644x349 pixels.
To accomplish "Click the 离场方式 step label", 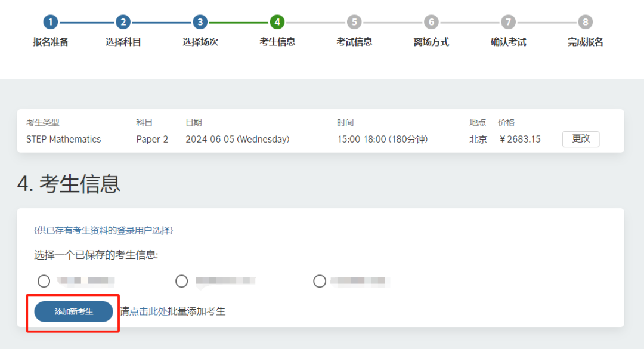I will (x=431, y=42).
